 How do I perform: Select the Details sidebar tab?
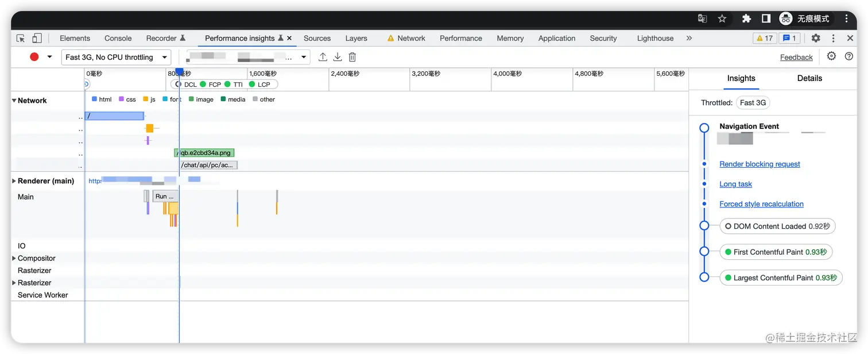[x=809, y=78]
